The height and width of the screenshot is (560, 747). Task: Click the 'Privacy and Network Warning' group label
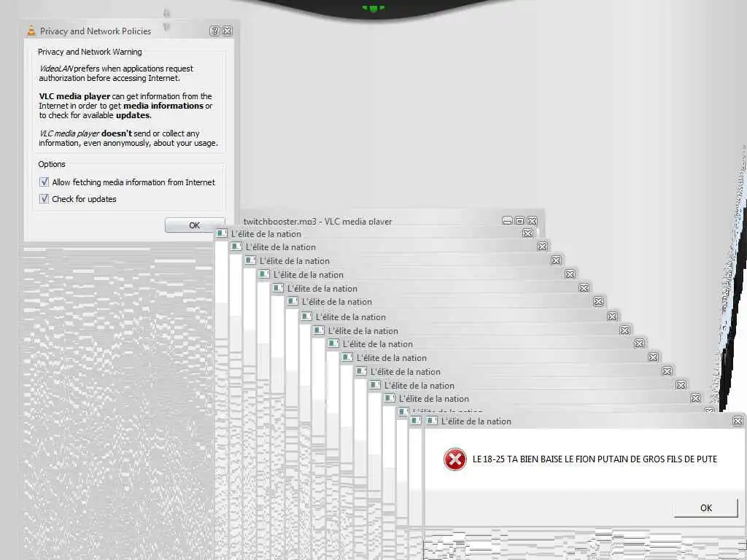click(x=90, y=52)
